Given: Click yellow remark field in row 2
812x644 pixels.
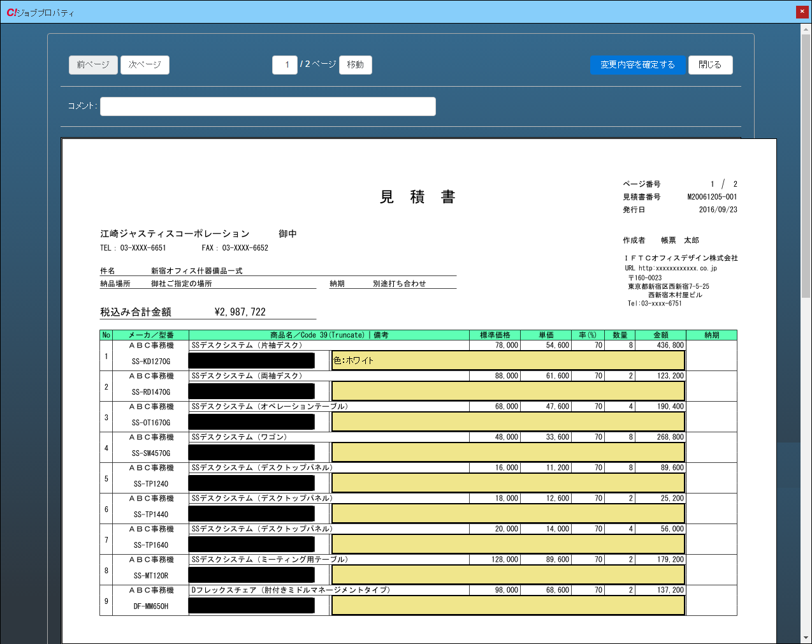Looking at the screenshot, I should [x=508, y=391].
